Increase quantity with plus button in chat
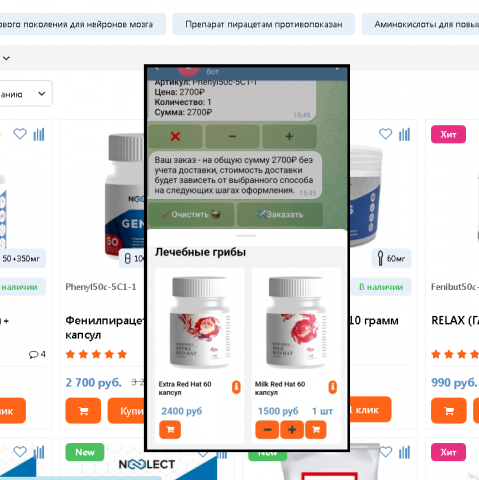The image size is (479, 480). pyautogui.click(x=289, y=136)
